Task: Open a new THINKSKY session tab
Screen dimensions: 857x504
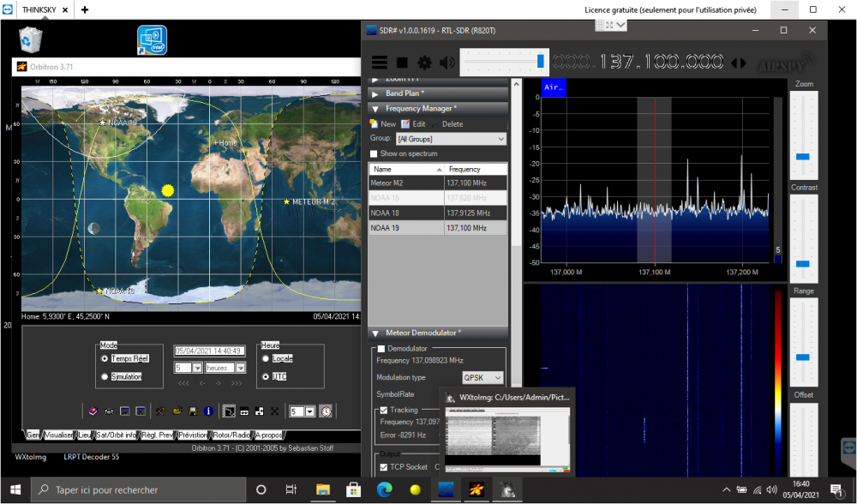Action: pyautogui.click(x=85, y=9)
